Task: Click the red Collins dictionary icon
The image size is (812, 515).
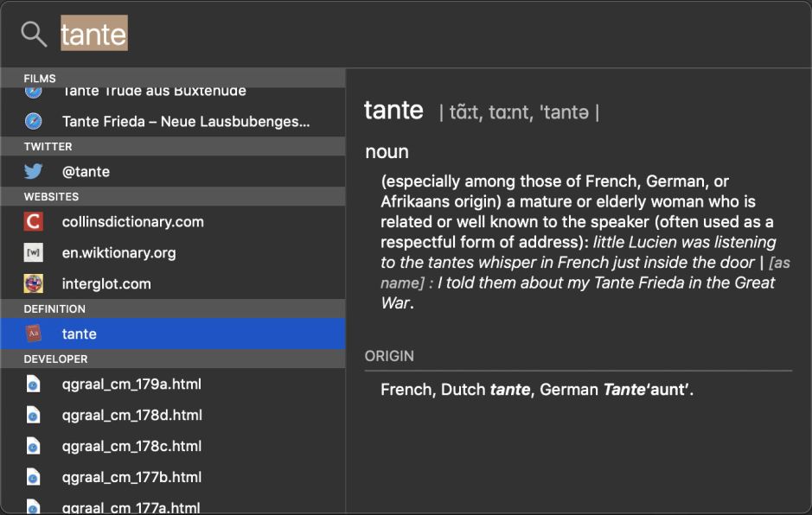Action: (x=34, y=222)
